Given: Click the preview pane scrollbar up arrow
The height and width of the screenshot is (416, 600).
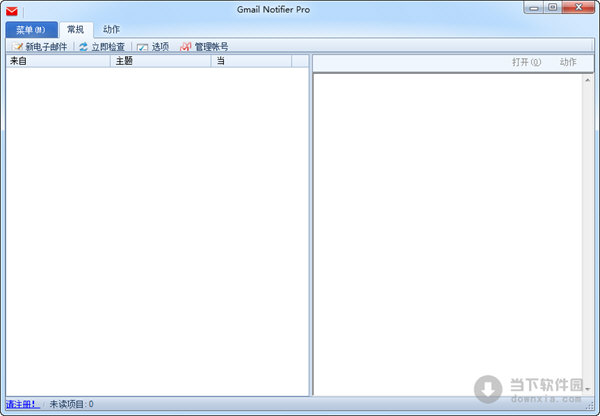Looking at the screenshot, I should (x=587, y=80).
